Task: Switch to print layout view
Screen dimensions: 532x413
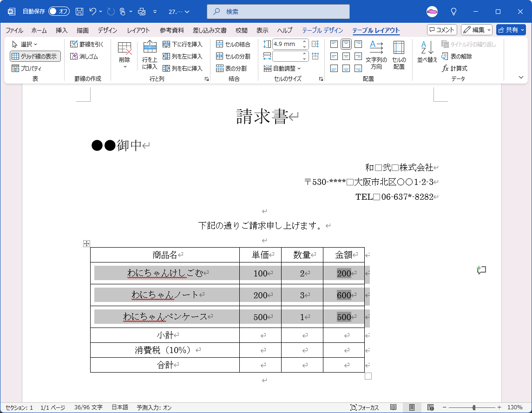Action: click(412, 407)
